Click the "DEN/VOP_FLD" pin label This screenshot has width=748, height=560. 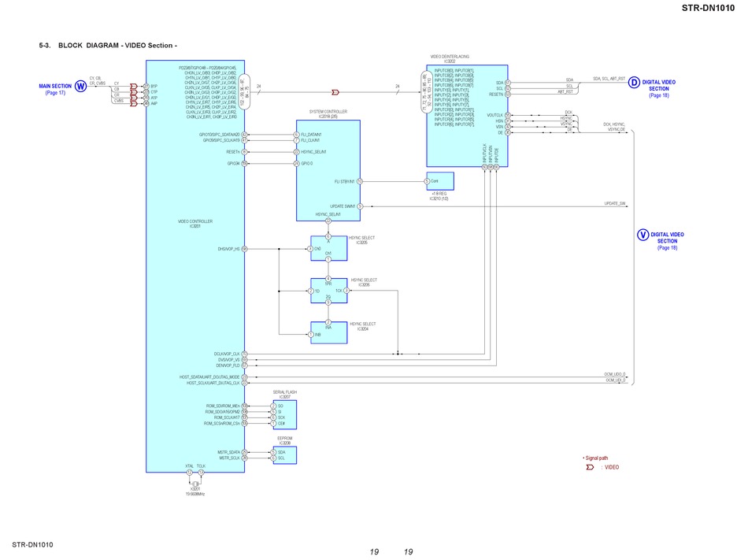click(x=228, y=366)
